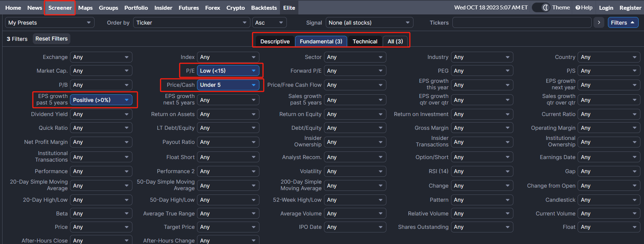The height and width of the screenshot is (244, 644).
Task: Click the Register link
Action: point(630,8)
